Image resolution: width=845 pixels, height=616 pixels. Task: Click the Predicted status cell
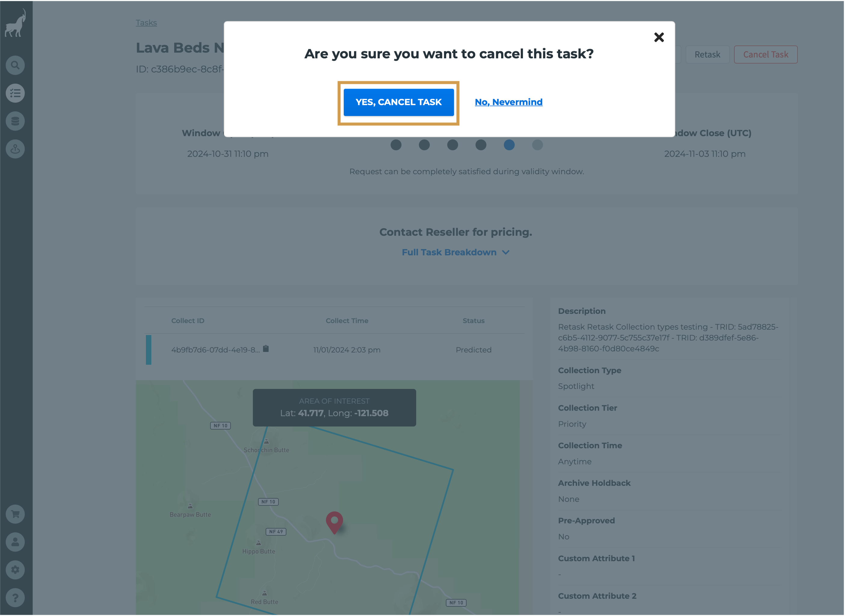(x=473, y=350)
